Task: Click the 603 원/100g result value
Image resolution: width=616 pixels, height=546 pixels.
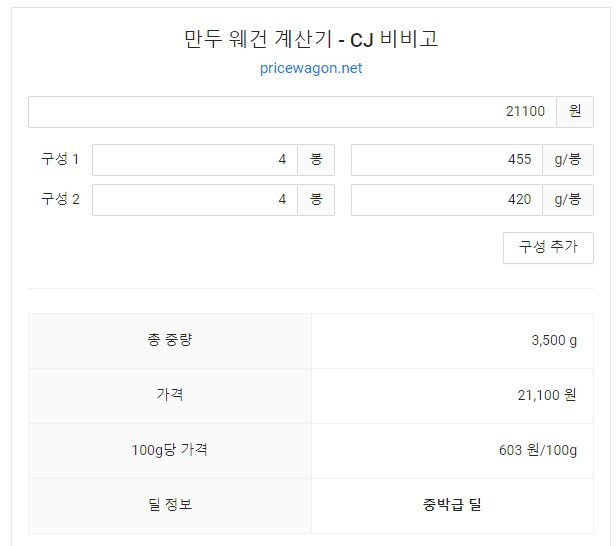Action: click(x=538, y=450)
